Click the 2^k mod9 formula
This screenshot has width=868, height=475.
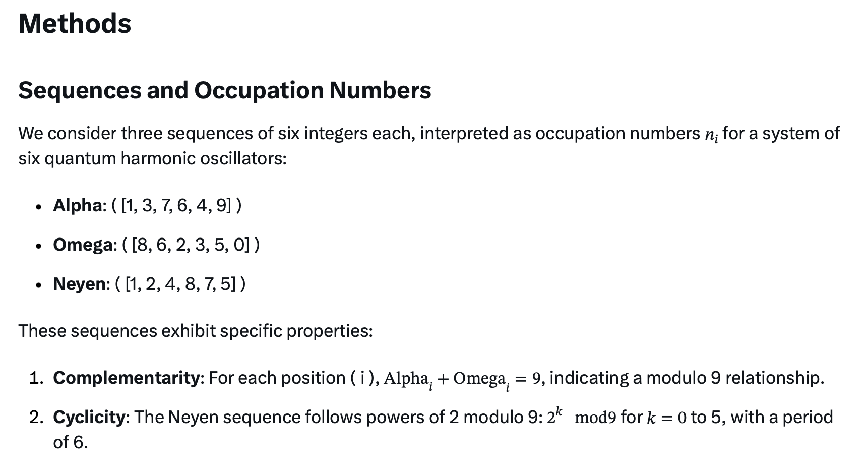[581, 417]
